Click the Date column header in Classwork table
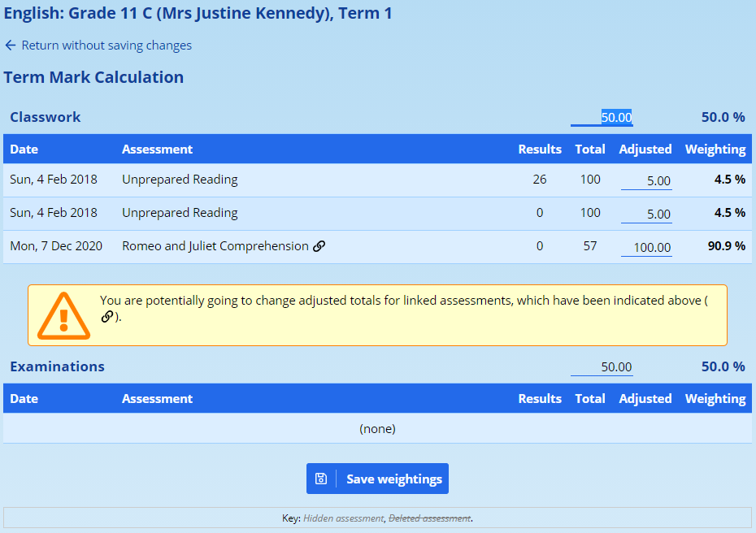 [24, 149]
